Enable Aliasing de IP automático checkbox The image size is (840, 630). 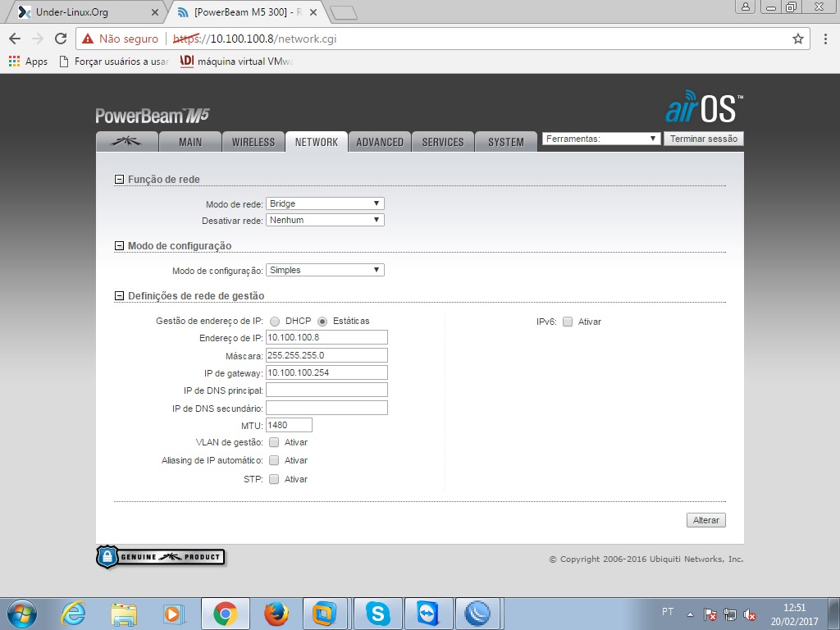(x=274, y=460)
